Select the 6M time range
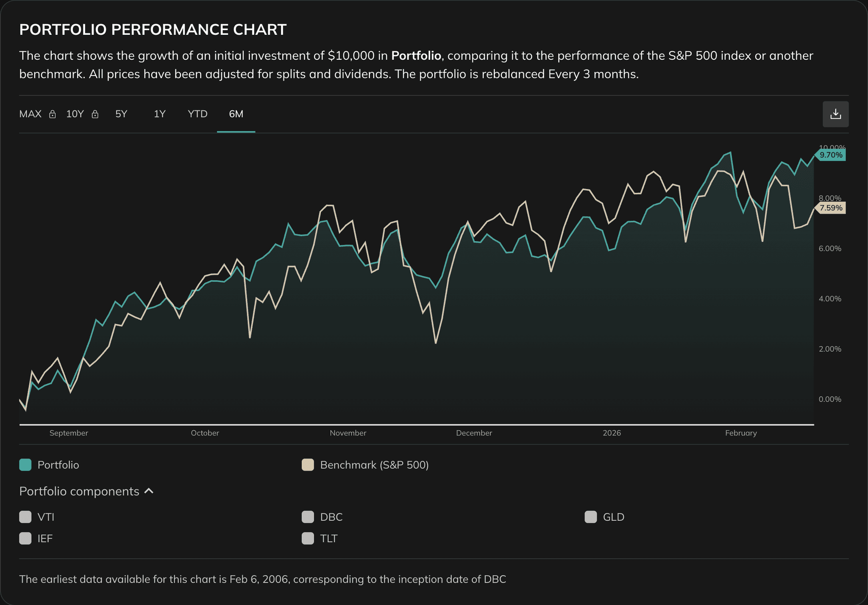 pyautogui.click(x=236, y=114)
